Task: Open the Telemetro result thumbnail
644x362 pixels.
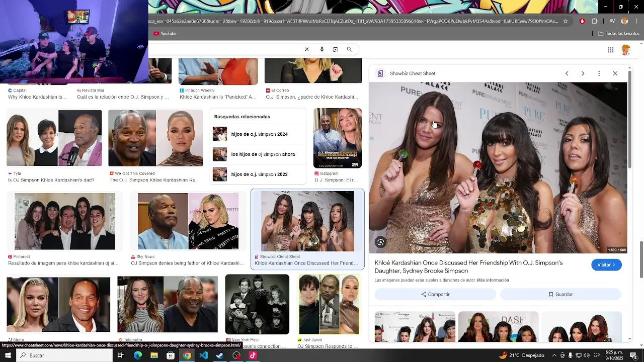Action: point(168,305)
